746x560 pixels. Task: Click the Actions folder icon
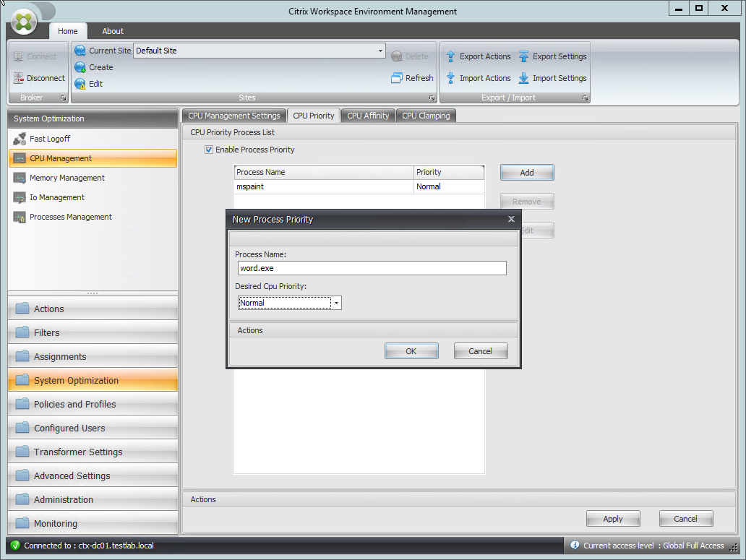point(22,309)
